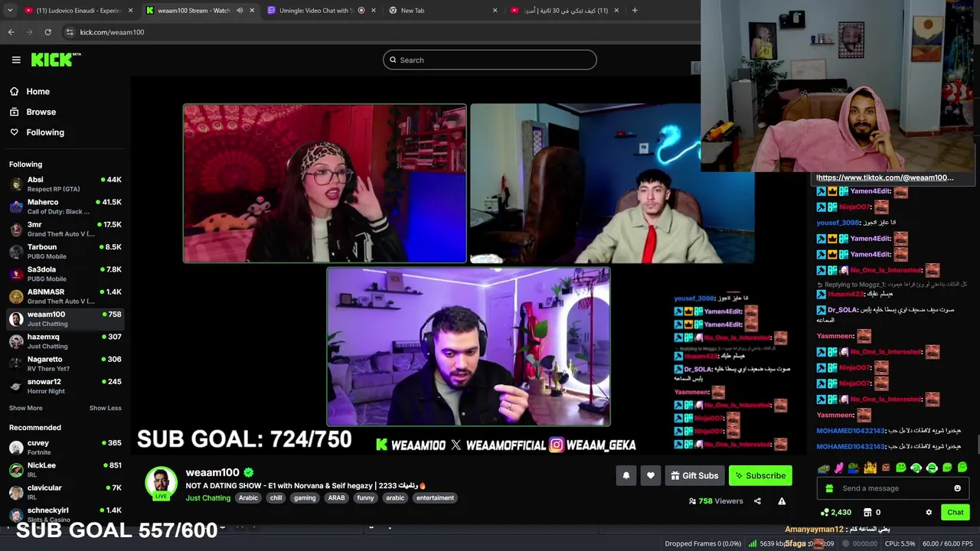Select the chill tag chip
The width and height of the screenshot is (980, 551).
[x=276, y=498]
